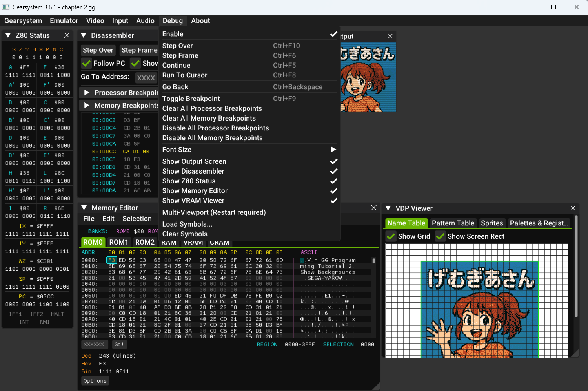Expand Memory Breakpoints section
The image size is (588, 391).
(87, 105)
